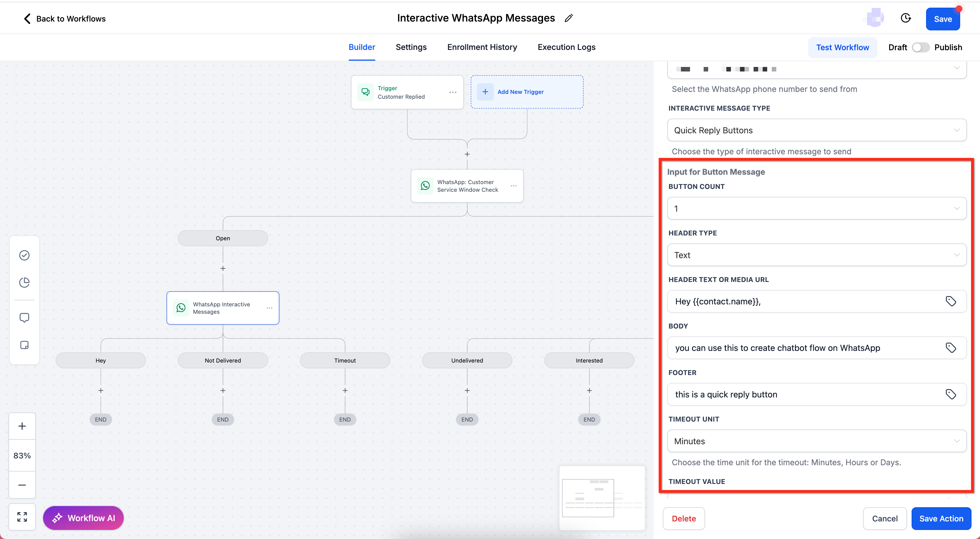This screenshot has height=539, width=980.
Task: Open the Customer Replied trigger options menu
Action: tap(452, 92)
